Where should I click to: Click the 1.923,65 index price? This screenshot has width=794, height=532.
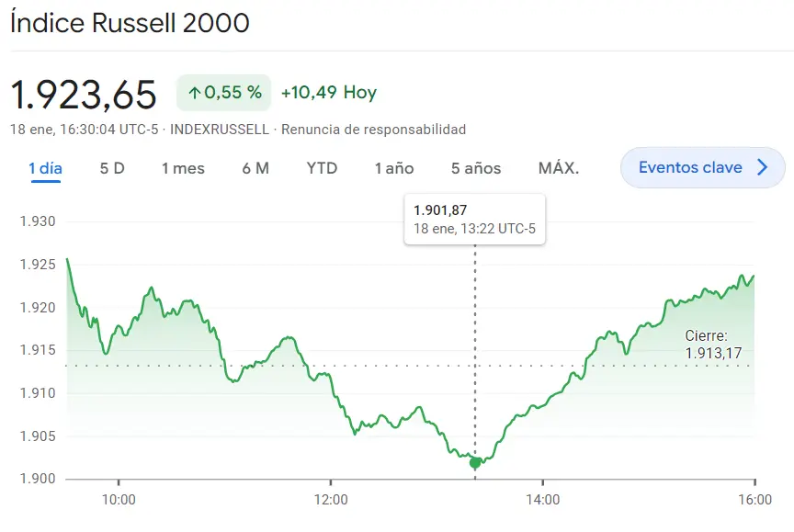tap(83, 94)
